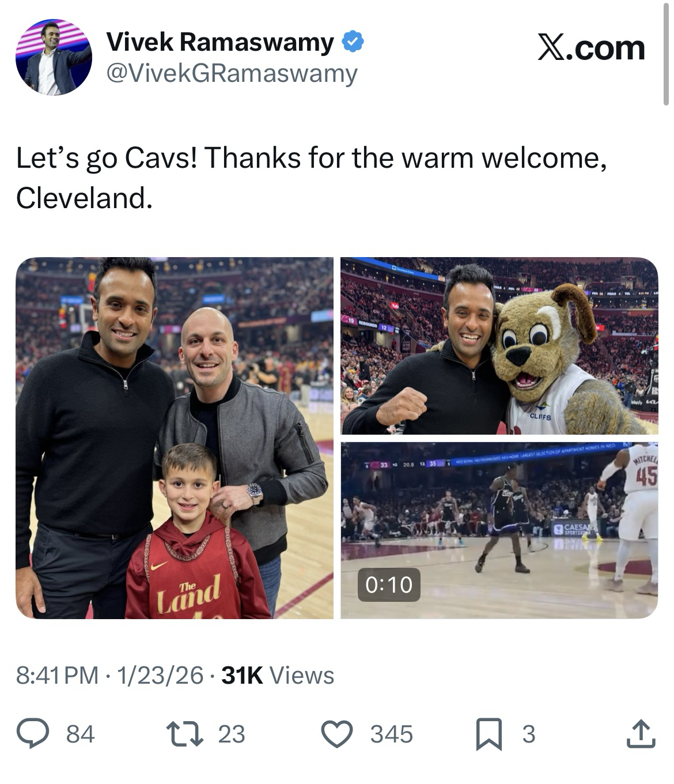The width and height of the screenshot is (674, 784).
Task: Click the X.com logo
Action: (x=591, y=48)
